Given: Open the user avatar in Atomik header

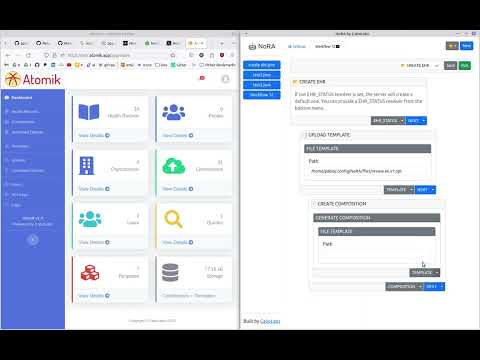Looking at the screenshot, I should (225, 79).
